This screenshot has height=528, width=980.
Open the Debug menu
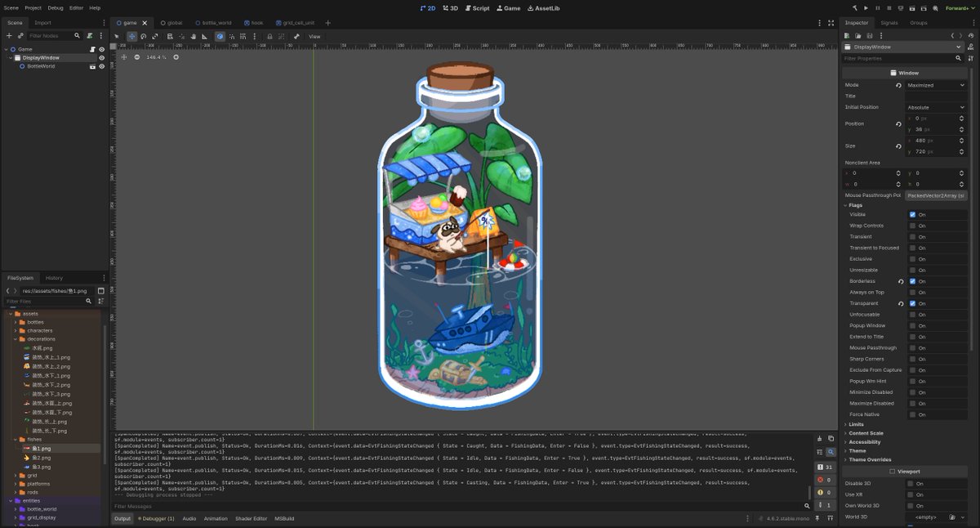point(55,7)
